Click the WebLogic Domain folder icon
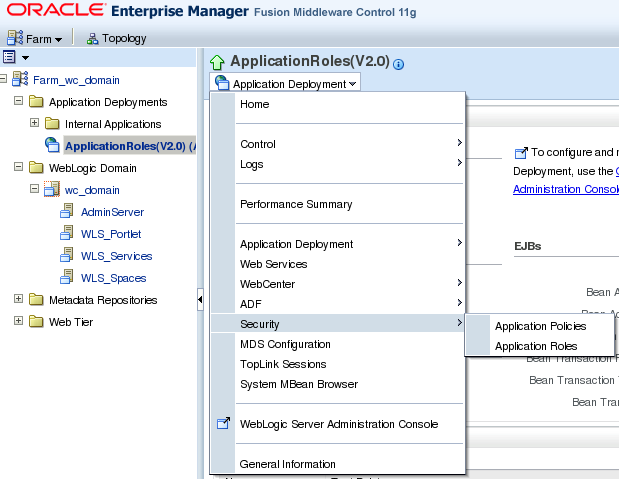 tap(36, 167)
